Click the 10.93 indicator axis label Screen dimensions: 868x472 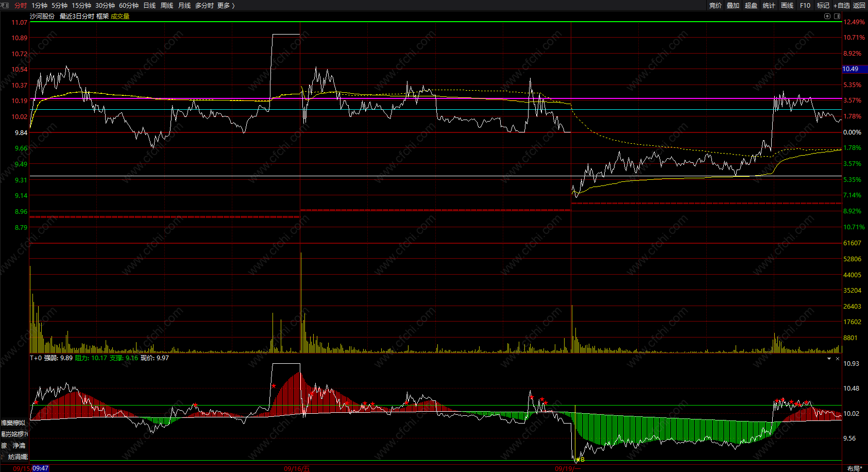point(851,364)
